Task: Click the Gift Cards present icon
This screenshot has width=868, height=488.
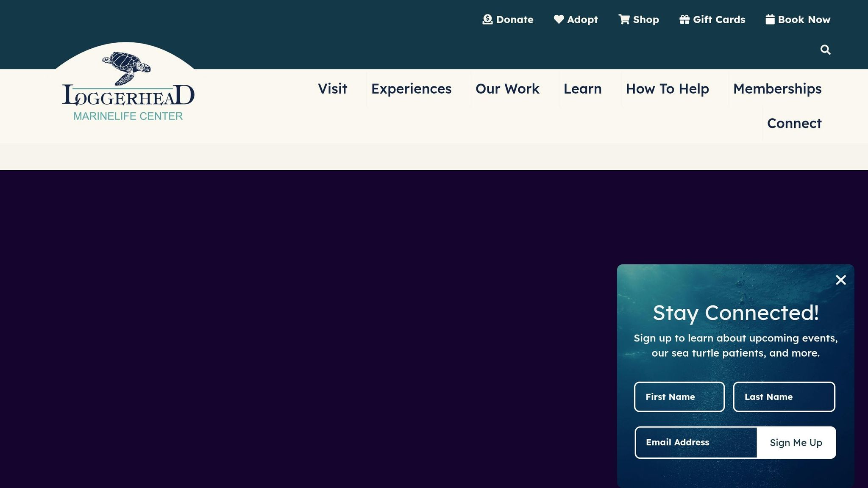Action: click(x=684, y=19)
